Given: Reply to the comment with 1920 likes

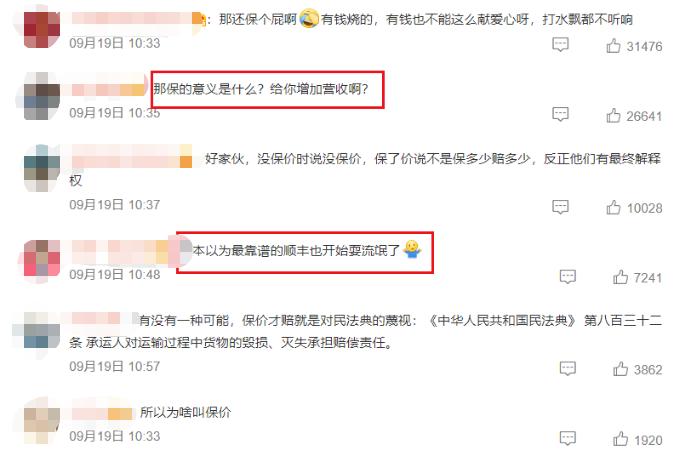Looking at the screenshot, I should [567, 438].
